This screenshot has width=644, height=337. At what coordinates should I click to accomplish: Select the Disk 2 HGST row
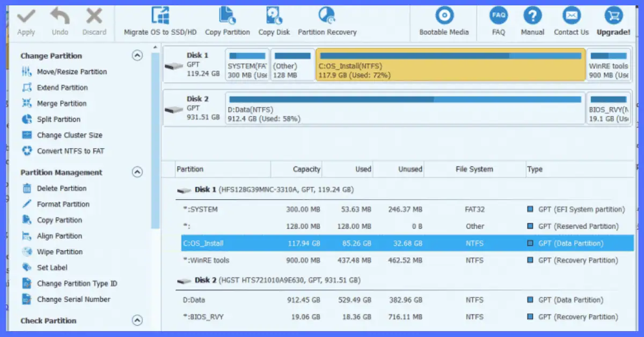pyautogui.click(x=405, y=280)
